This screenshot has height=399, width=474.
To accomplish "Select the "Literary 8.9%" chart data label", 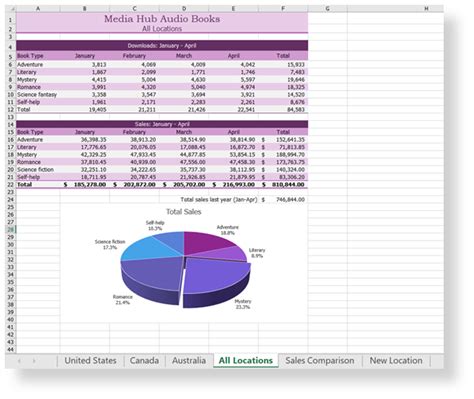I will click(257, 253).
